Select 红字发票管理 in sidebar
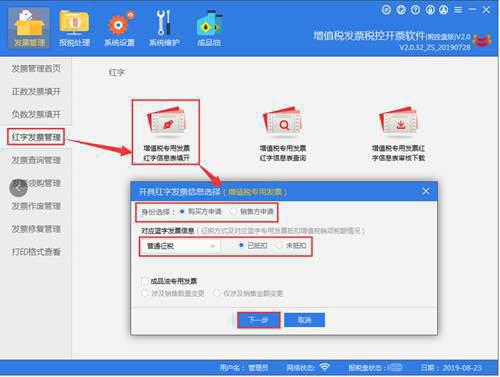 (x=36, y=137)
